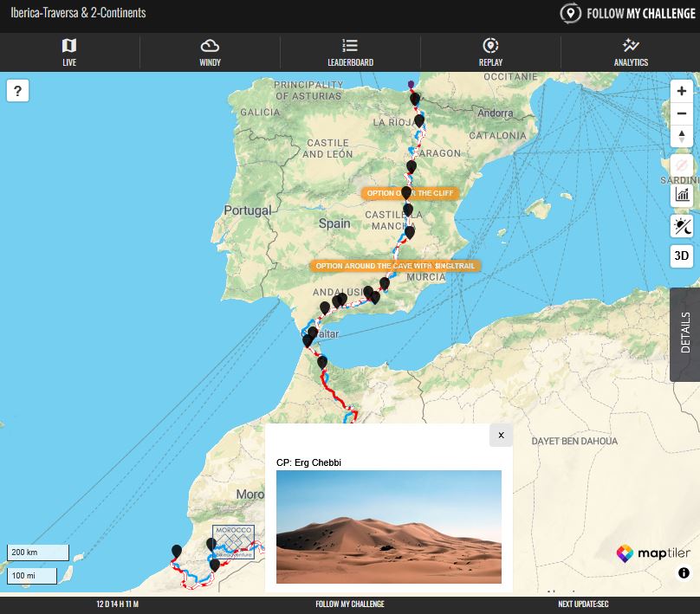Click the Erg Chebbi dune photo
Viewport: 700px width, 614px height.
tap(389, 527)
